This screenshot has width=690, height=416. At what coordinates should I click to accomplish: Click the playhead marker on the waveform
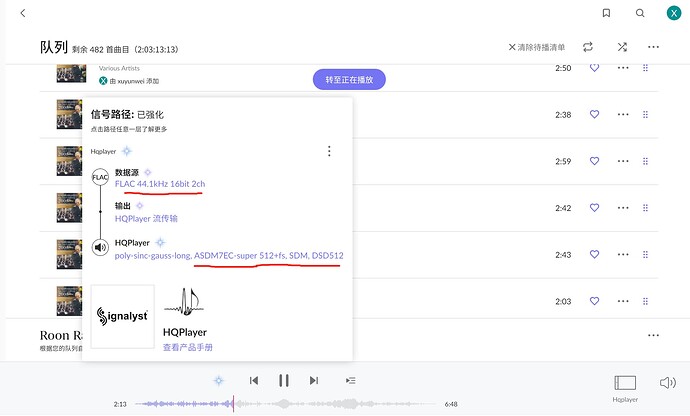point(233,404)
